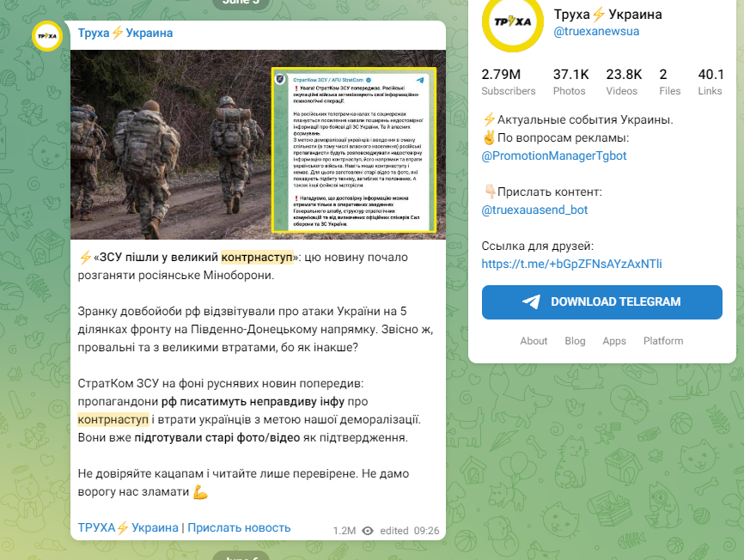Click the victory hand emoji before По вопросам рекламы
Screen dimensions: 744x560
click(x=489, y=138)
